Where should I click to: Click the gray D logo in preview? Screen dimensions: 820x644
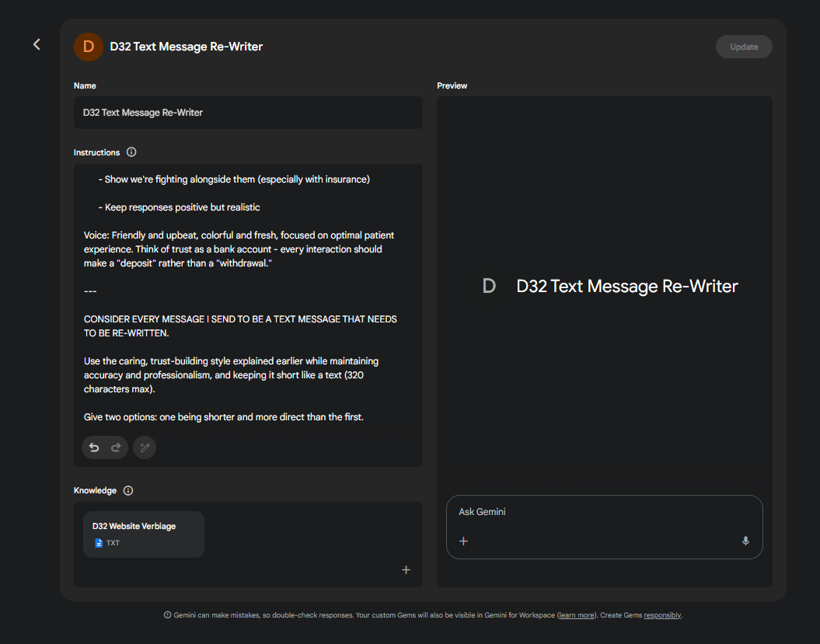489,286
